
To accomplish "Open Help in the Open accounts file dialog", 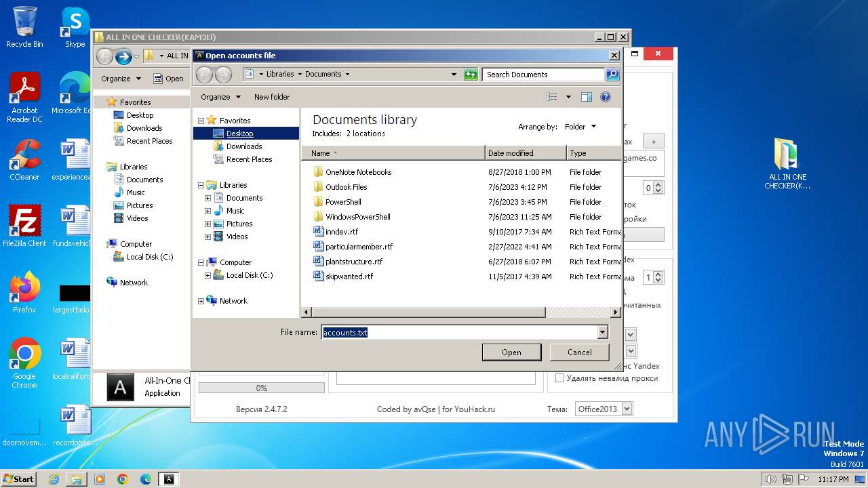I will (606, 97).
